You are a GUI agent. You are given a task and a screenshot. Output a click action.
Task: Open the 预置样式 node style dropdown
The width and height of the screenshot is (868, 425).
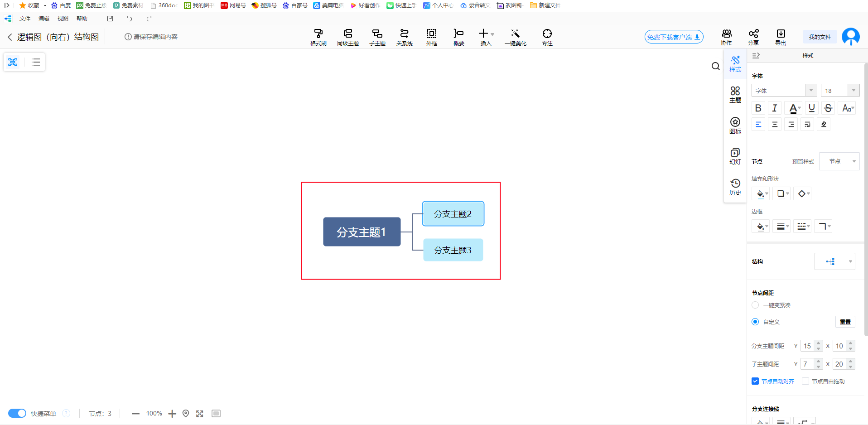(839, 161)
